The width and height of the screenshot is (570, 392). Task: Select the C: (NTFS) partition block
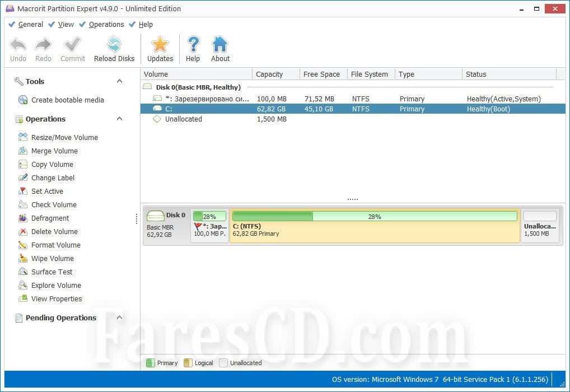tap(375, 226)
